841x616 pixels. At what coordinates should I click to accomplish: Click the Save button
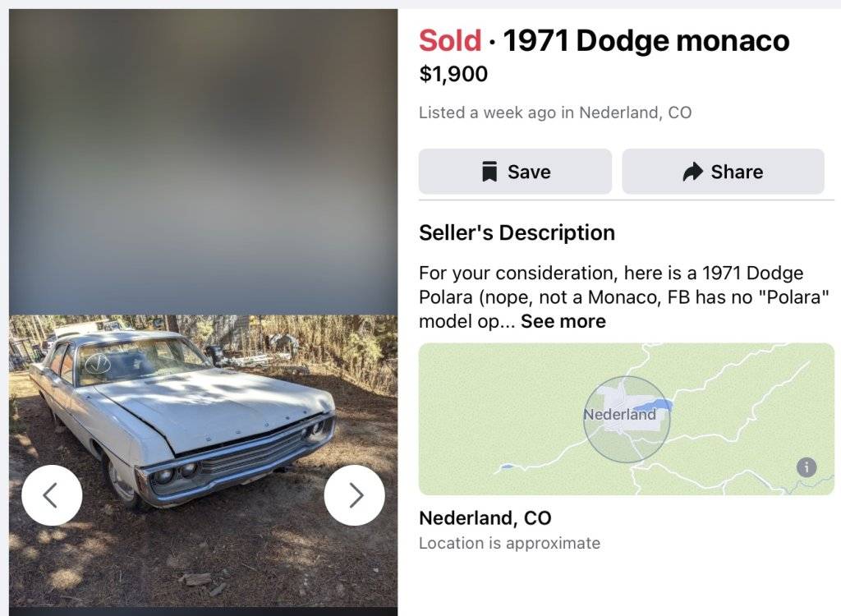(x=515, y=172)
